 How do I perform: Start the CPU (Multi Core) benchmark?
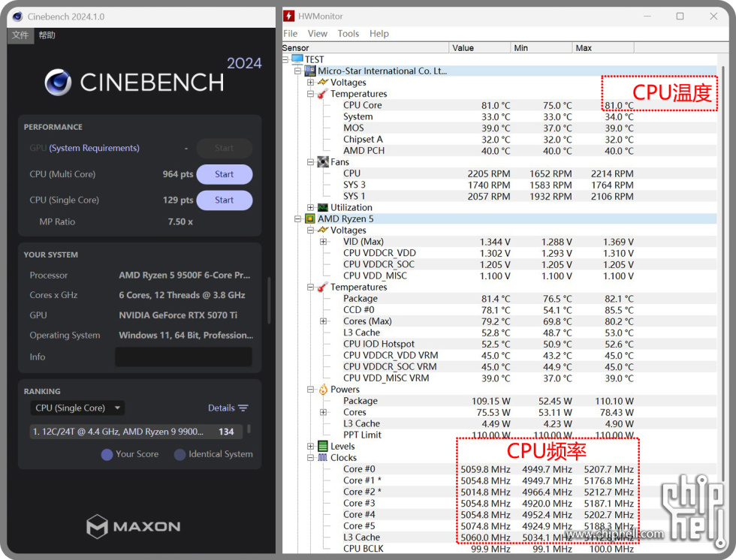224,174
